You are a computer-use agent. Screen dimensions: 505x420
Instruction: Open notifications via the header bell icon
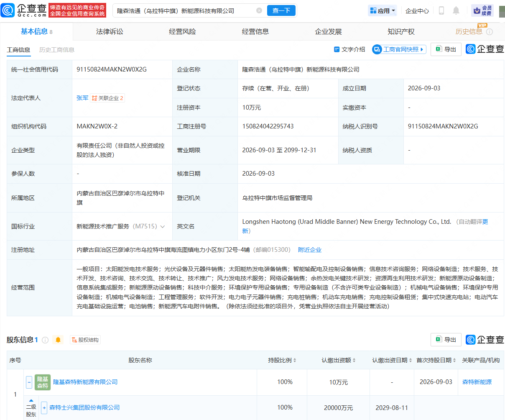[x=456, y=10]
